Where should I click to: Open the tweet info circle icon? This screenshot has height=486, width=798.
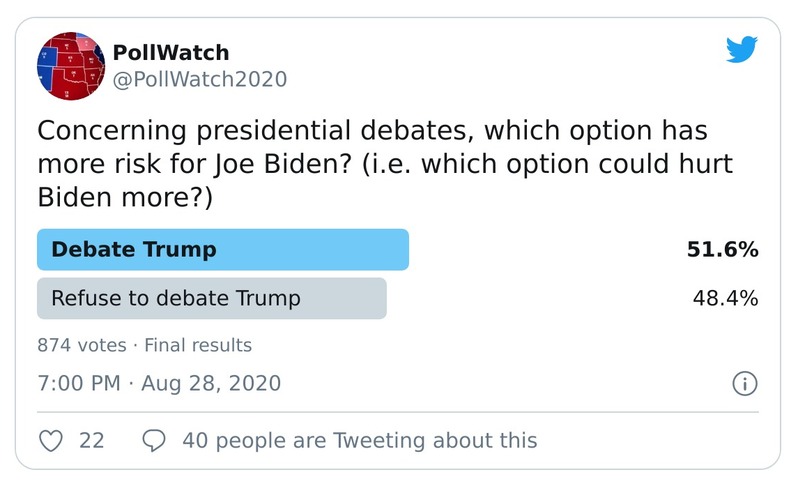(745, 383)
